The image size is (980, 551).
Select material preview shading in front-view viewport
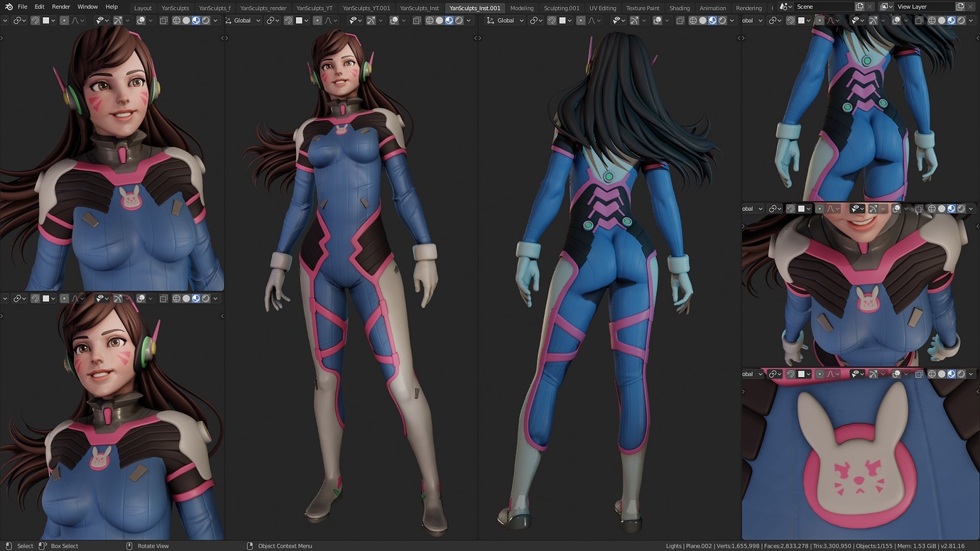tap(449, 21)
